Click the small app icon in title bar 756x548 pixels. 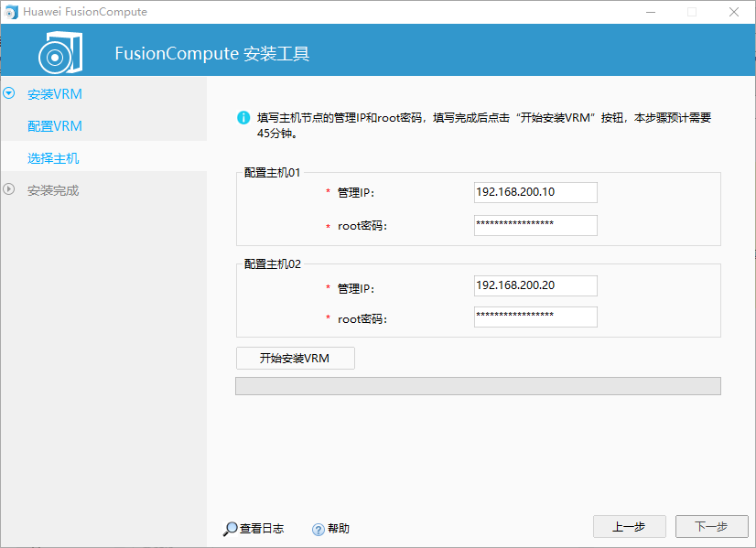click(11, 12)
